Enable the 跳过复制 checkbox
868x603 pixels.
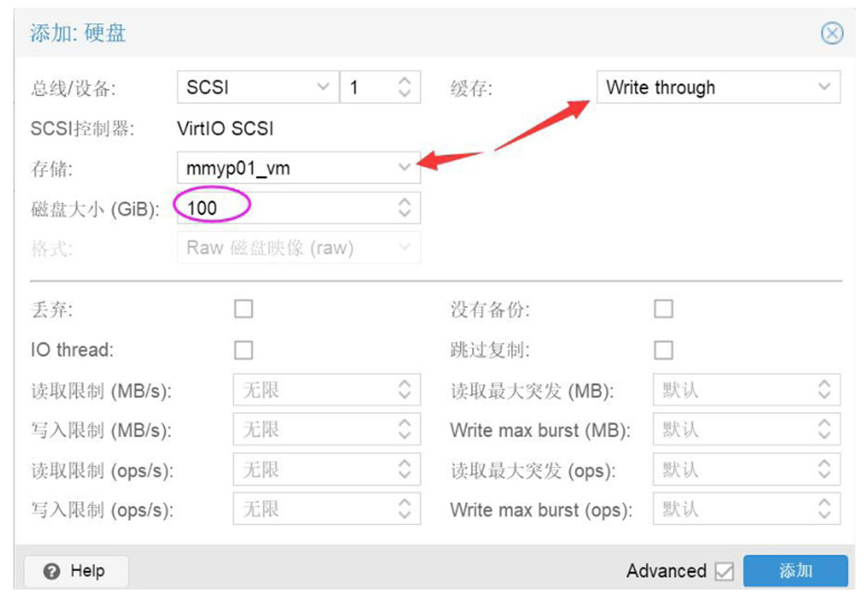663,350
